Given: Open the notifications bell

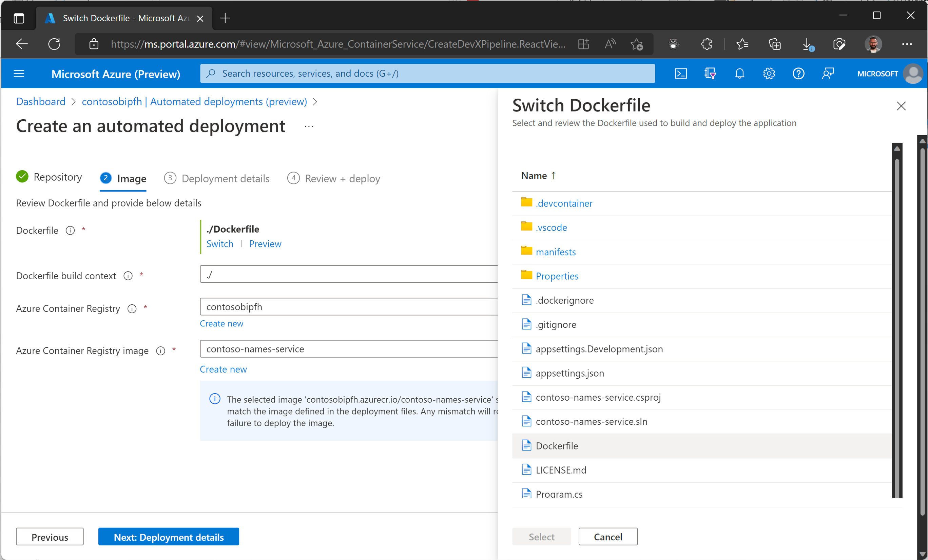Looking at the screenshot, I should (x=739, y=73).
